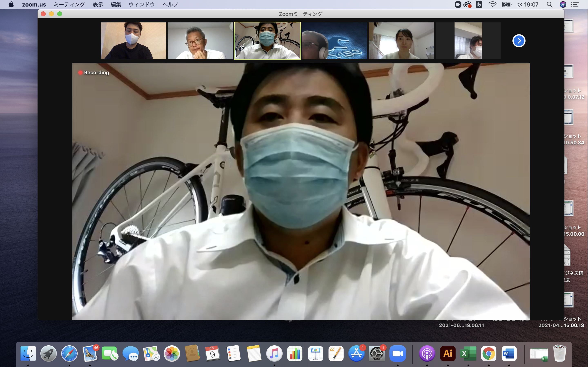The height and width of the screenshot is (367, 588).
Task: Open the Wi-Fi status menu
Action: click(492, 5)
